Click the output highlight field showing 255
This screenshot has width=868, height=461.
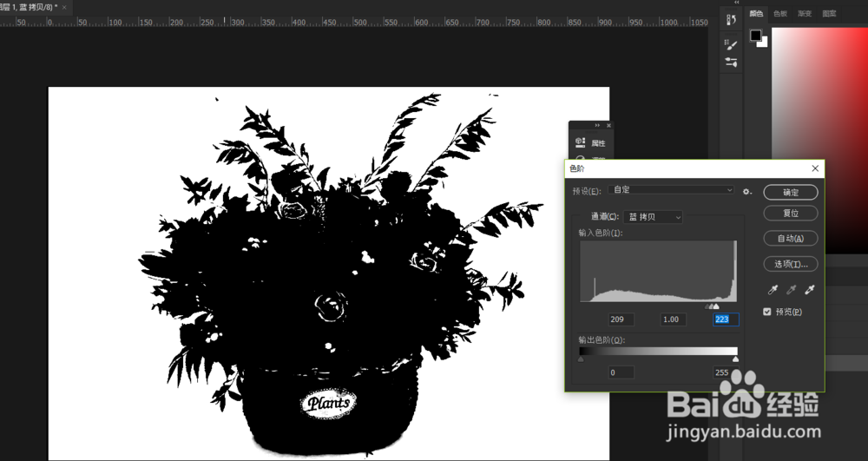point(726,372)
